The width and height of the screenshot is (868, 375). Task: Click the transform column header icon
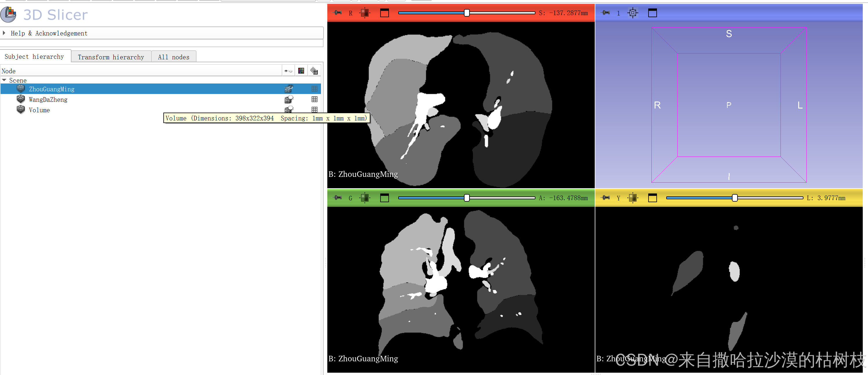314,71
